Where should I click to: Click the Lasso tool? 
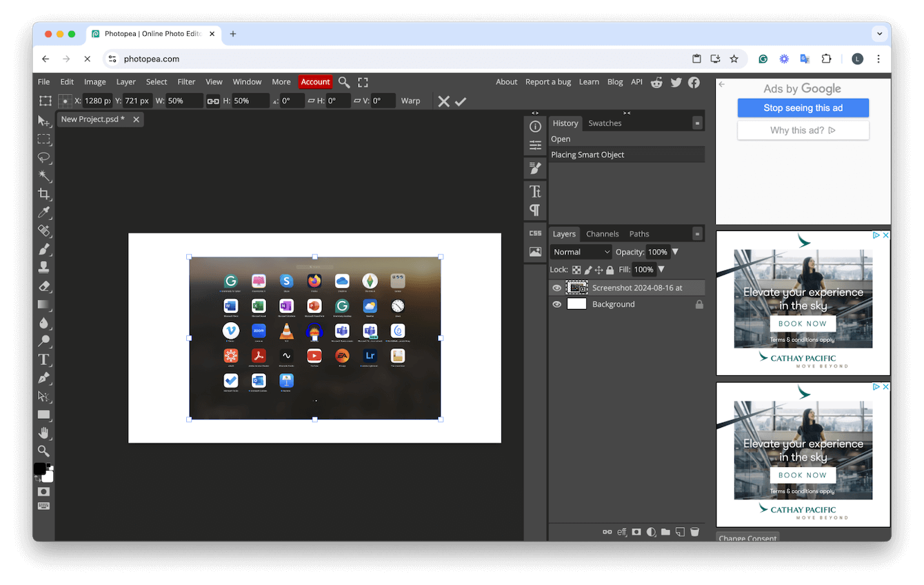44,157
